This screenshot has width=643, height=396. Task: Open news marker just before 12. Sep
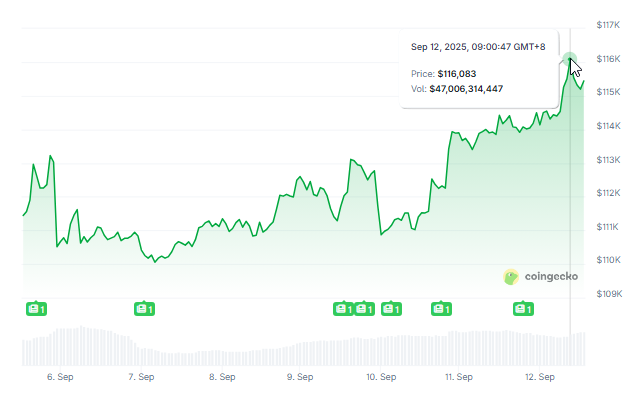[x=523, y=308]
